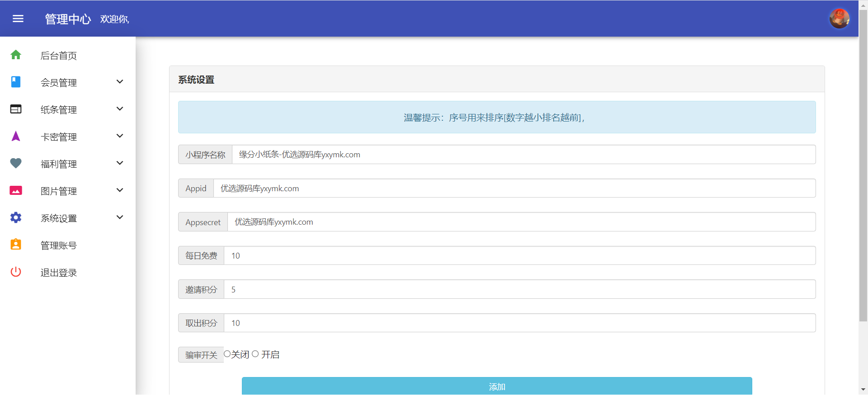Viewport: 868px width, 396px height.
Task: Click the 小程序名称 input field
Action: coord(524,155)
